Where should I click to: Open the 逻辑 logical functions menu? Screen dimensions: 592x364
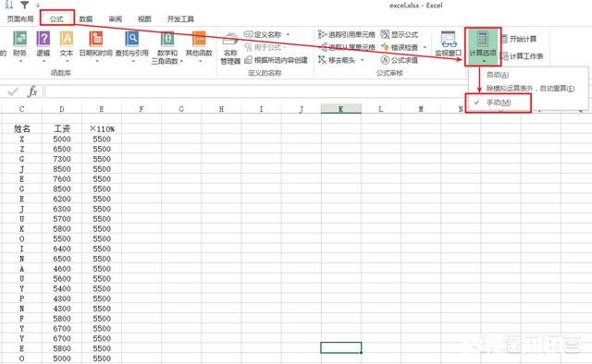(x=43, y=45)
